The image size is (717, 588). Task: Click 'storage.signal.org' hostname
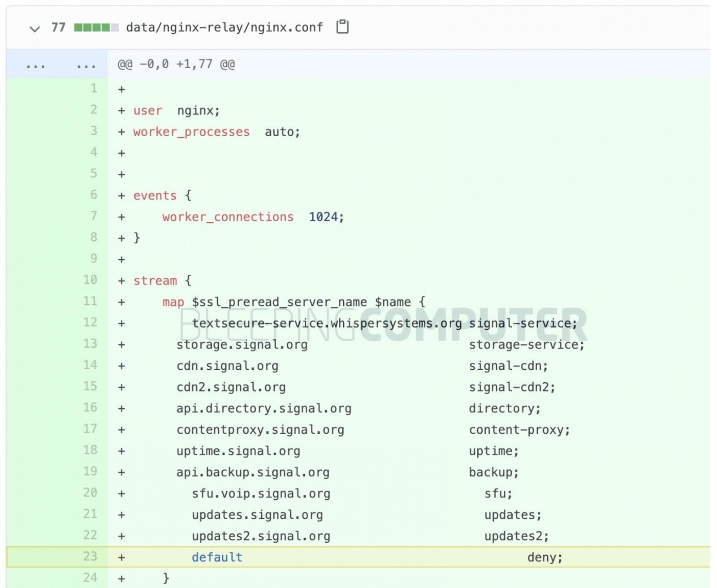point(242,345)
